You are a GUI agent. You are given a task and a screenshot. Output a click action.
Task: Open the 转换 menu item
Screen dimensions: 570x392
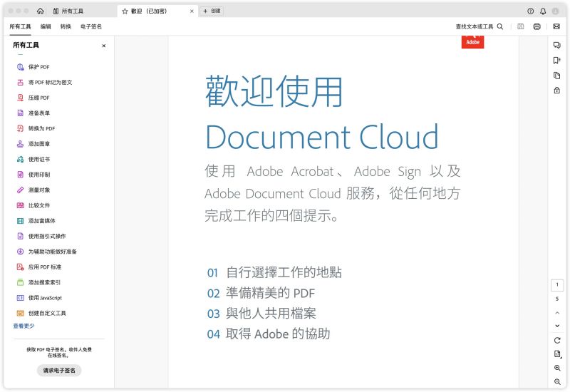(66, 26)
